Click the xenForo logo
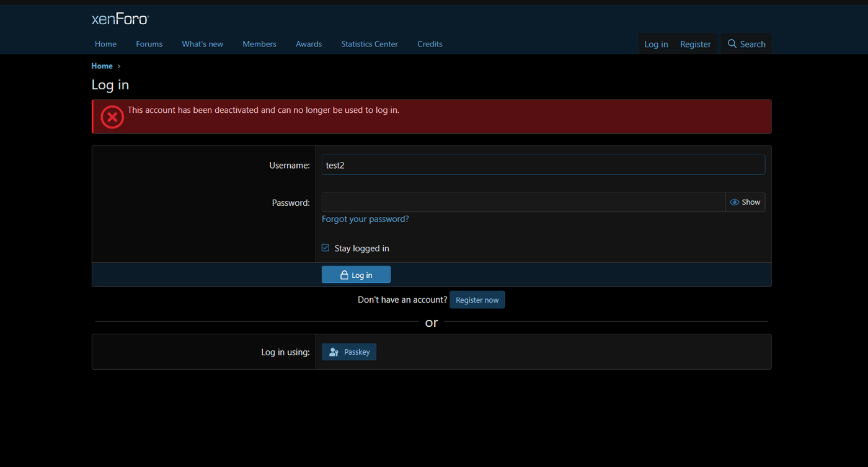868x467 pixels. click(120, 19)
